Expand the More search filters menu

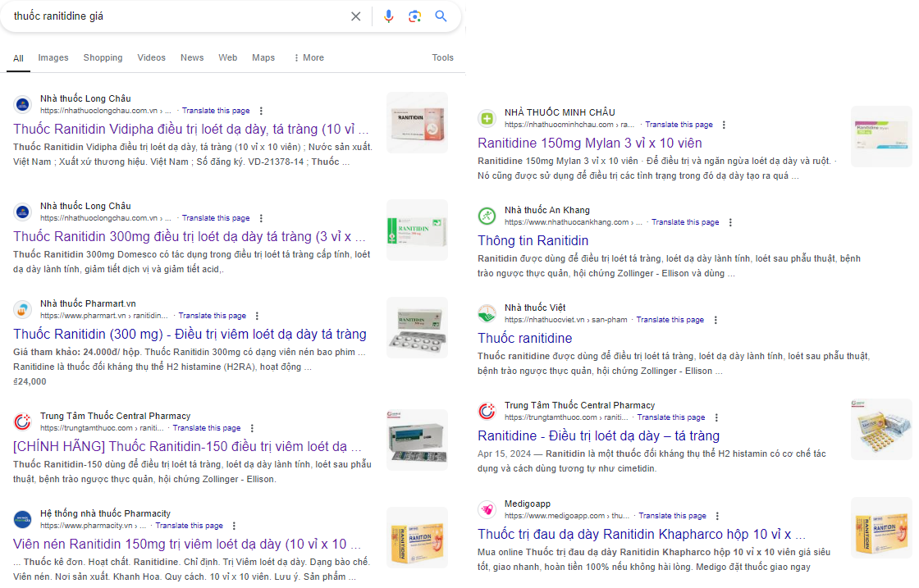309,57
